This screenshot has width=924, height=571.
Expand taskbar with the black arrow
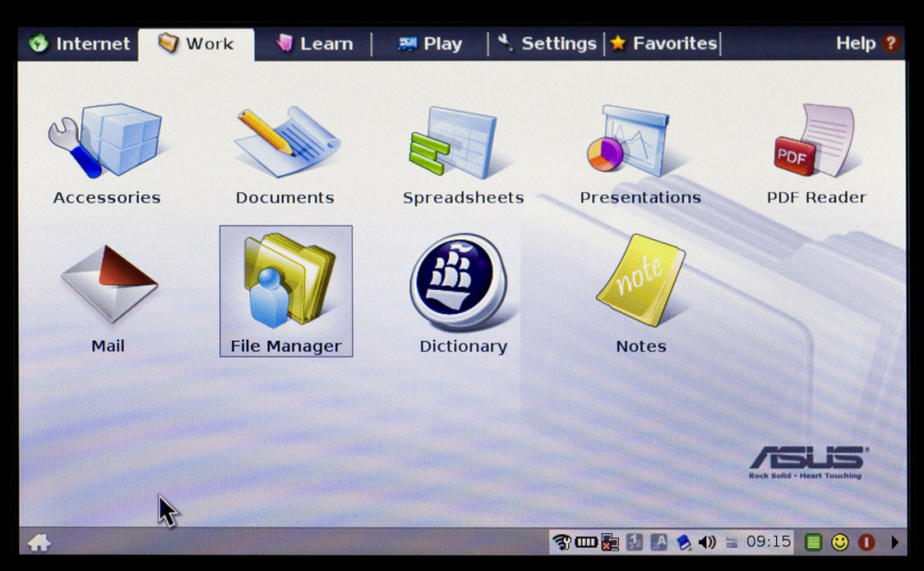894,542
